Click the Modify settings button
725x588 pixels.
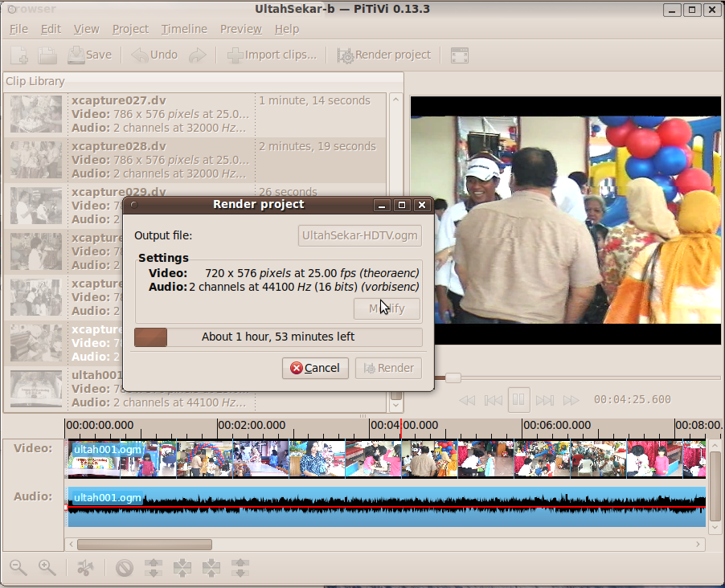pyautogui.click(x=387, y=308)
